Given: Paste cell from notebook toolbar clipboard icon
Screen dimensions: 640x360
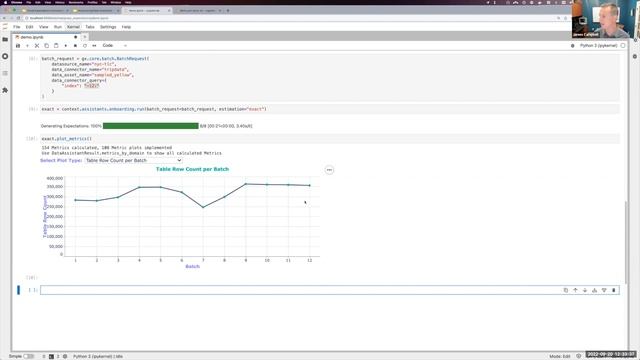Looking at the screenshot, I should point(56,46).
